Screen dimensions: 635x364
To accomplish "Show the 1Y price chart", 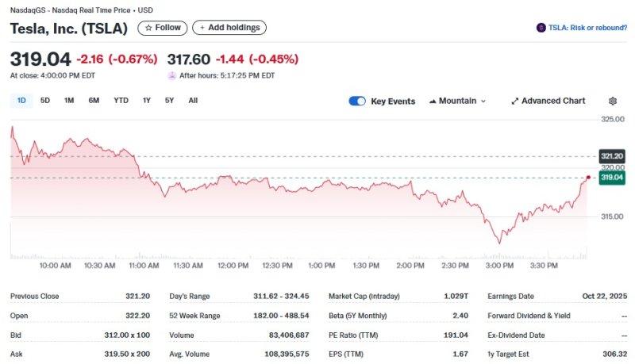I will tap(146, 101).
